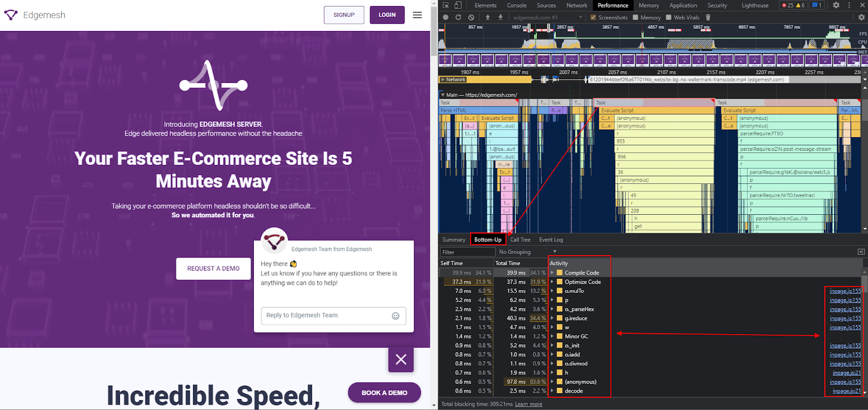Switch to the Console tab

(516, 5)
